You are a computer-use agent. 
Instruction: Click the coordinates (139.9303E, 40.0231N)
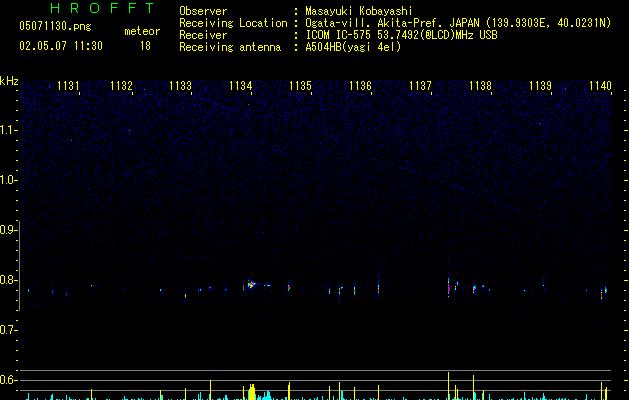[548, 23]
